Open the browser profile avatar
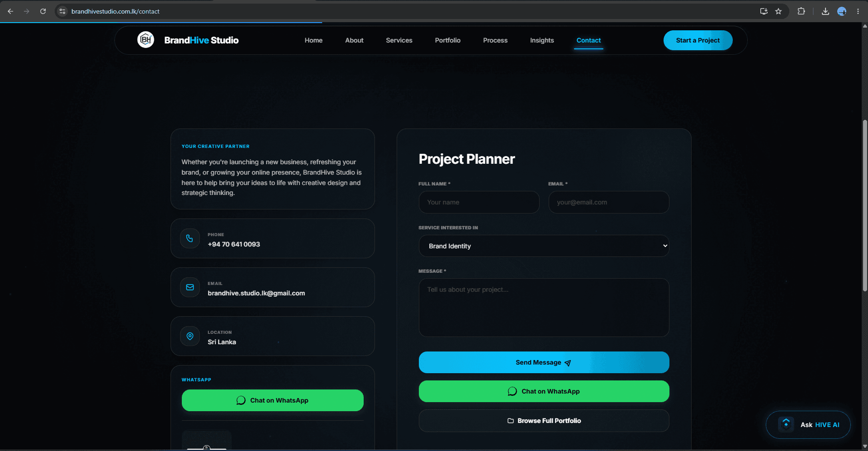This screenshot has width=868, height=451. (842, 11)
